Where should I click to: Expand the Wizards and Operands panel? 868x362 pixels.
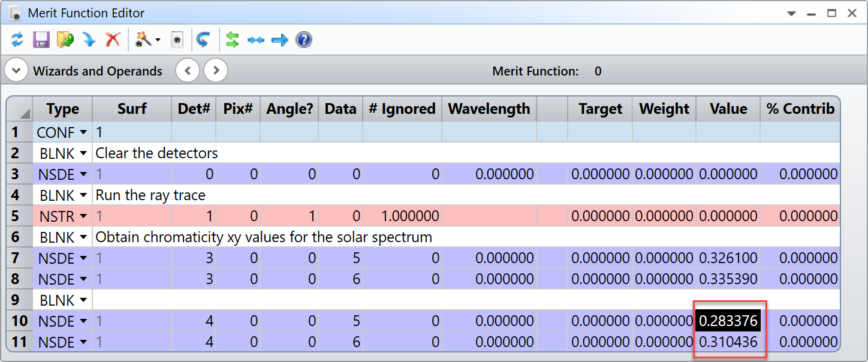16,71
